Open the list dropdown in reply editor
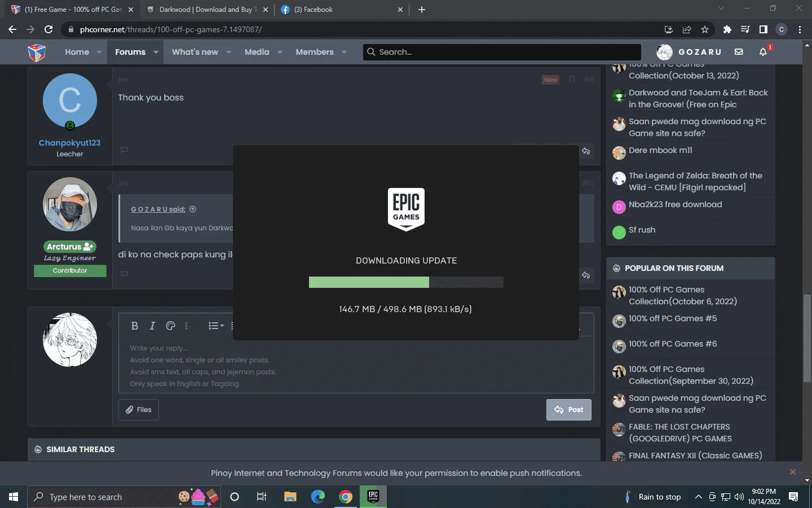 [x=216, y=326]
